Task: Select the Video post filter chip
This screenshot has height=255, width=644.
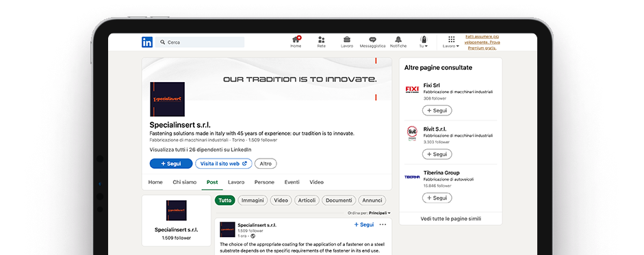Action: tap(281, 200)
